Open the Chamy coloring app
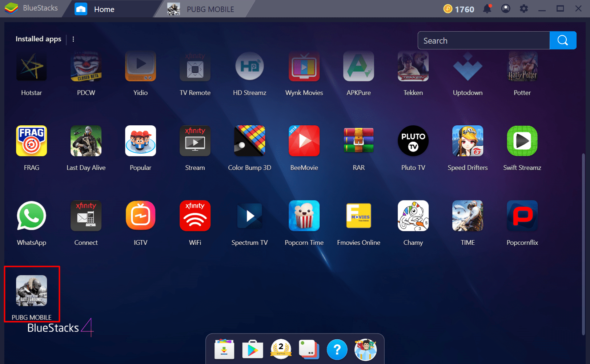The height and width of the screenshot is (364, 590). coord(413,216)
